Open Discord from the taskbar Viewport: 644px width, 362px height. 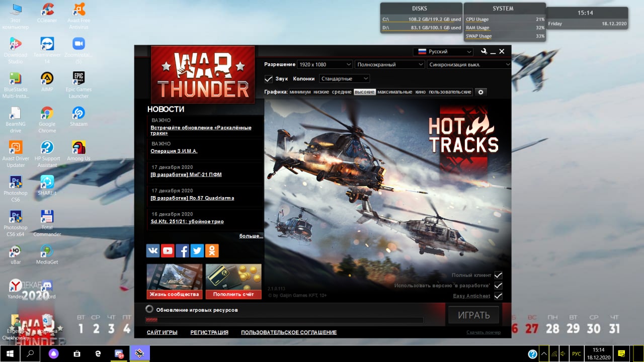119,353
